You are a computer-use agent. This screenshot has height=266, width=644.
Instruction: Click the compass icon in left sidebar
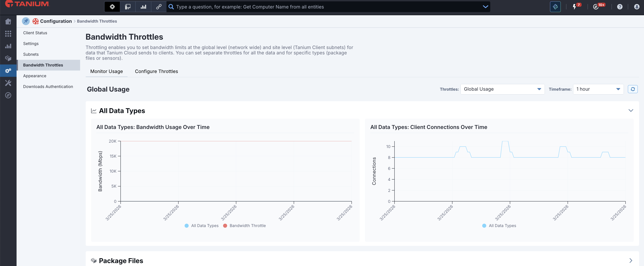8,95
